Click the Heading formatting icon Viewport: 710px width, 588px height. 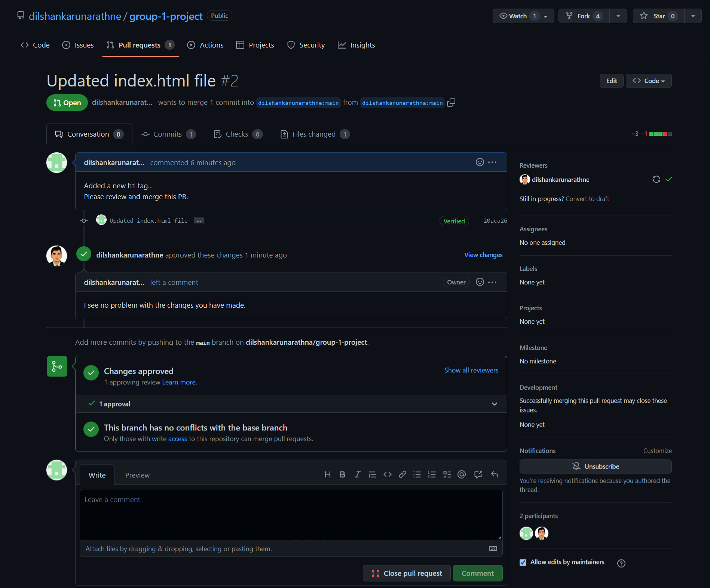tap(328, 475)
